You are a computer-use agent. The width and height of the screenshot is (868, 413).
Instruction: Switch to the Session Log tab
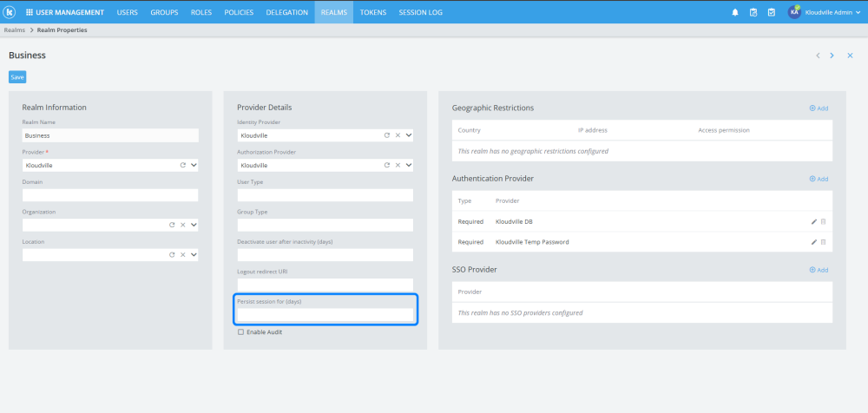point(421,12)
